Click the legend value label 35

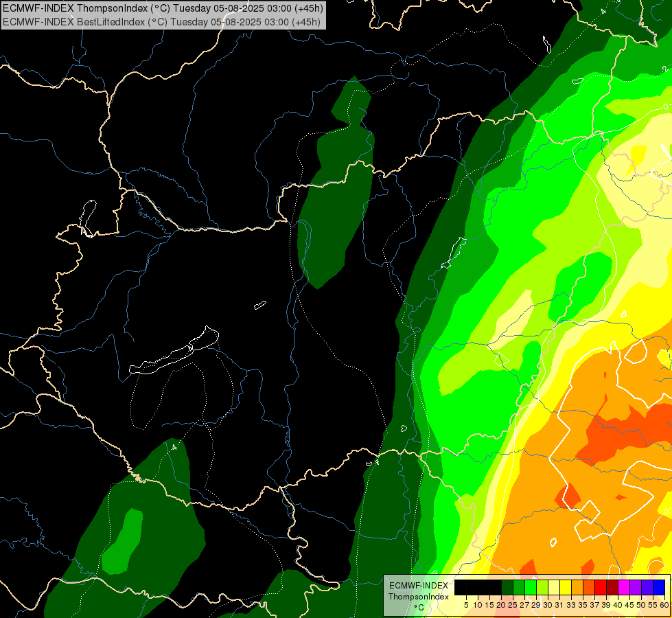583,605
